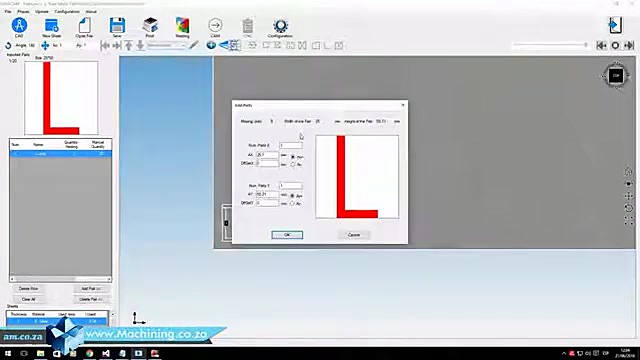
Task: Click the Open File icon
Action: tap(84, 26)
